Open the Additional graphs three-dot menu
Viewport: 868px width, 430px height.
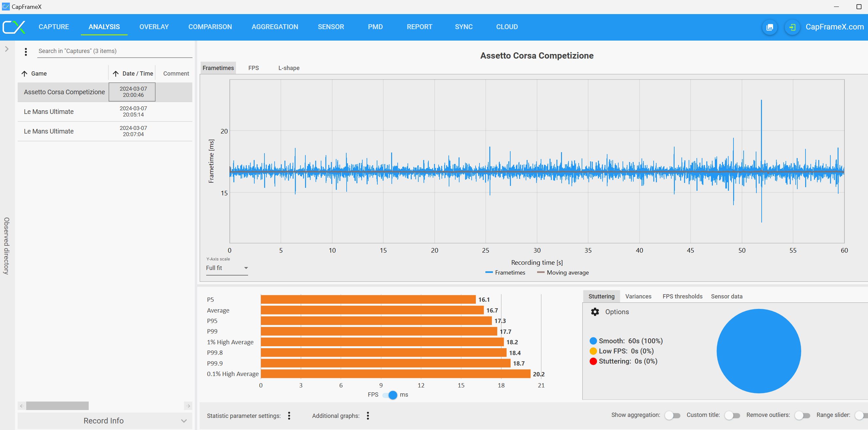tap(368, 416)
